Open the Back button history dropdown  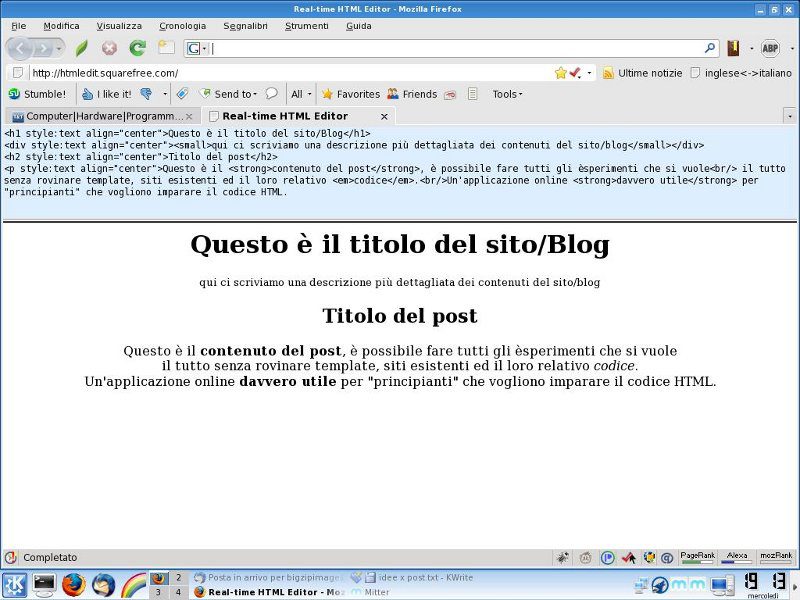59,49
